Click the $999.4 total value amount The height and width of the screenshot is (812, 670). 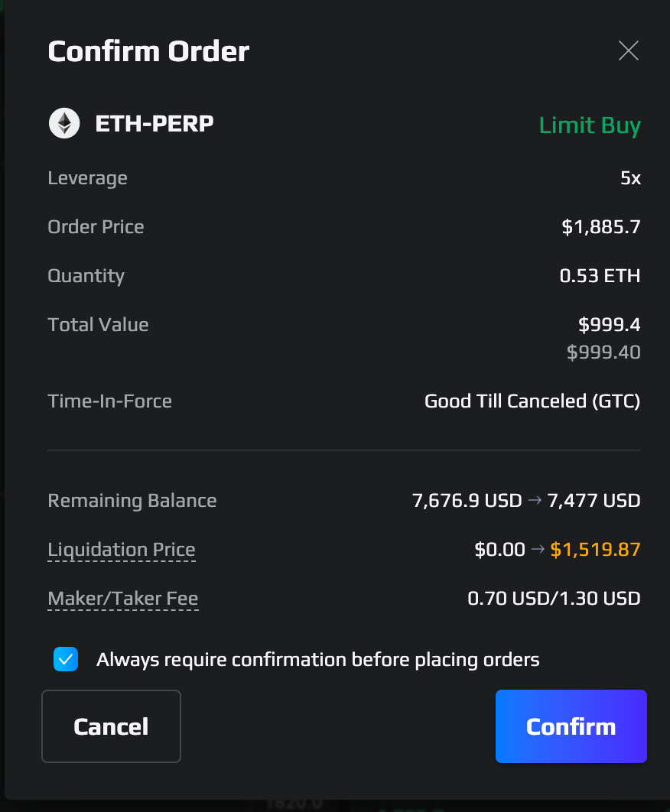610,325
